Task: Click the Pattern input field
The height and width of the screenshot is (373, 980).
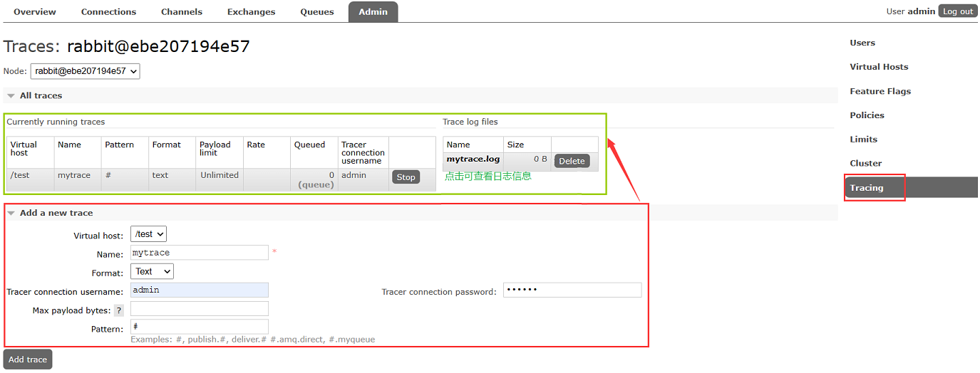Action: click(200, 327)
